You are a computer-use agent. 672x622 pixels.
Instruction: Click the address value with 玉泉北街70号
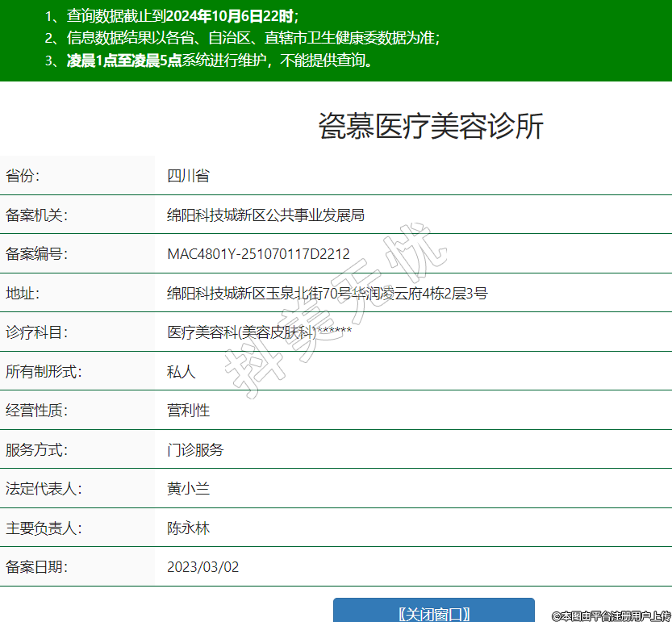point(327,293)
